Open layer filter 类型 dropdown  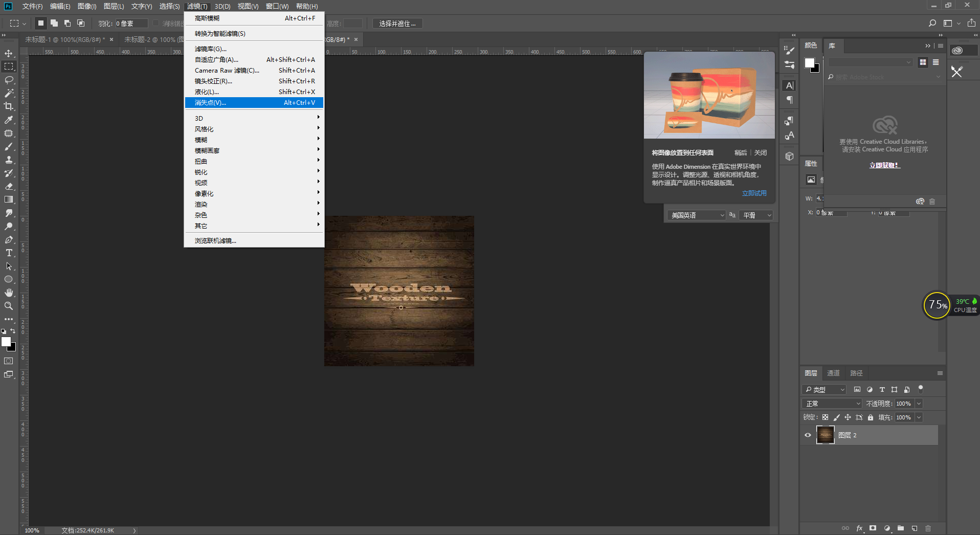pos(824,389)
